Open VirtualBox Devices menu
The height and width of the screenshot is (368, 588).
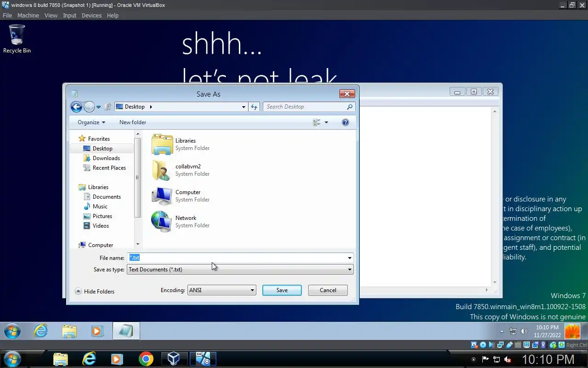(x=91, y=16)
